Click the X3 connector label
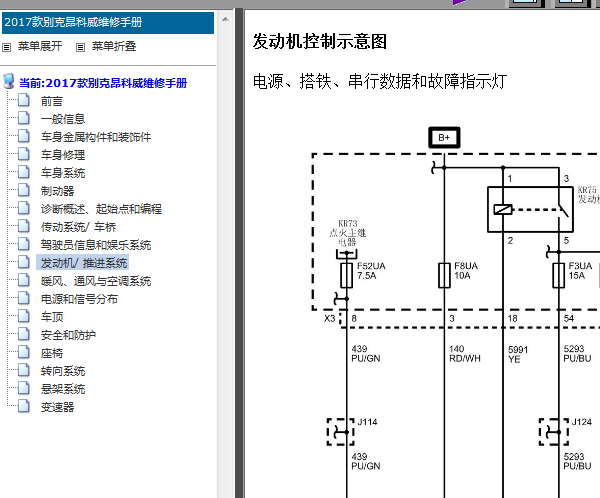This screenshot has height=498, width=600. [329, 318]
